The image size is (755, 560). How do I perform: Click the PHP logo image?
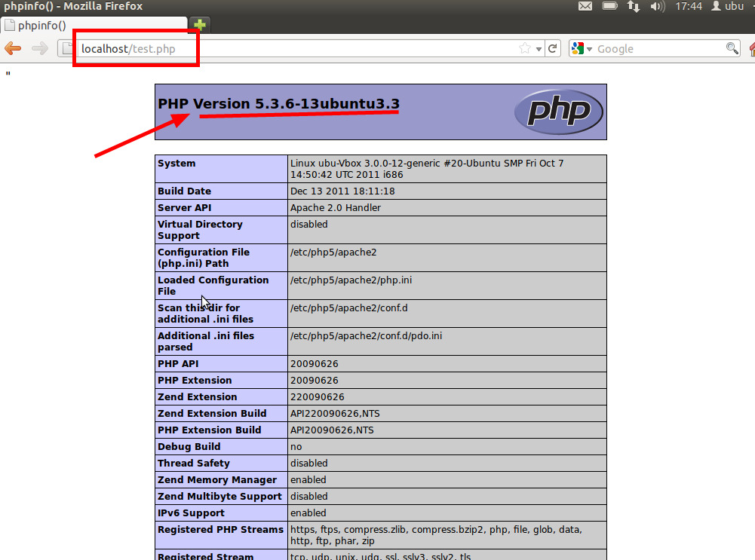[x=558, y=112]
